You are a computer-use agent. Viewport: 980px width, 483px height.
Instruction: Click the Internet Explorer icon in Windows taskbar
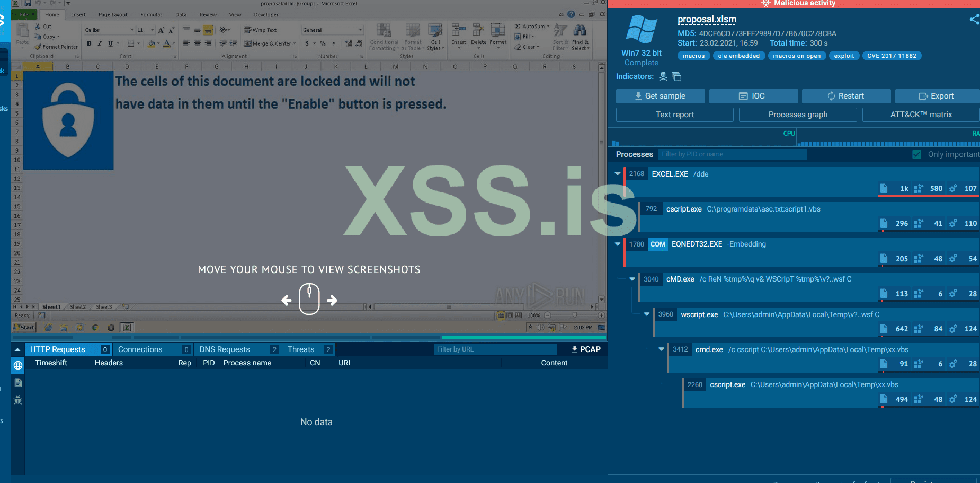[x=48, y=328]
